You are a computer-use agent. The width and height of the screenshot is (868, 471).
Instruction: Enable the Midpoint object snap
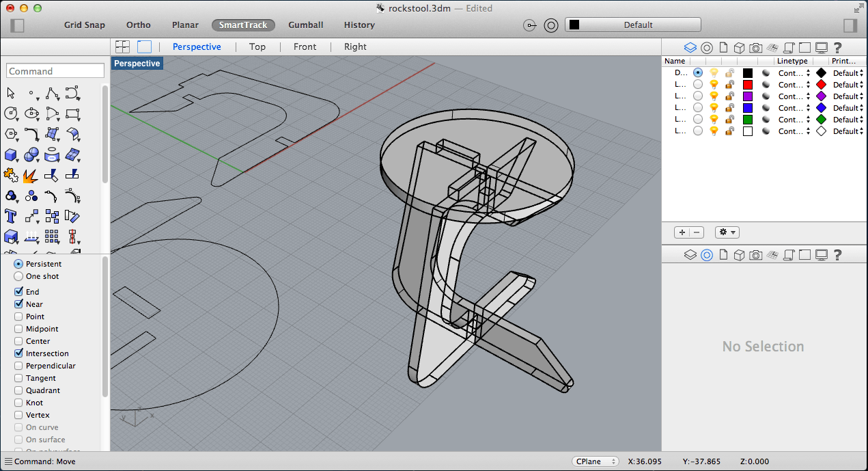pos(18,329)
